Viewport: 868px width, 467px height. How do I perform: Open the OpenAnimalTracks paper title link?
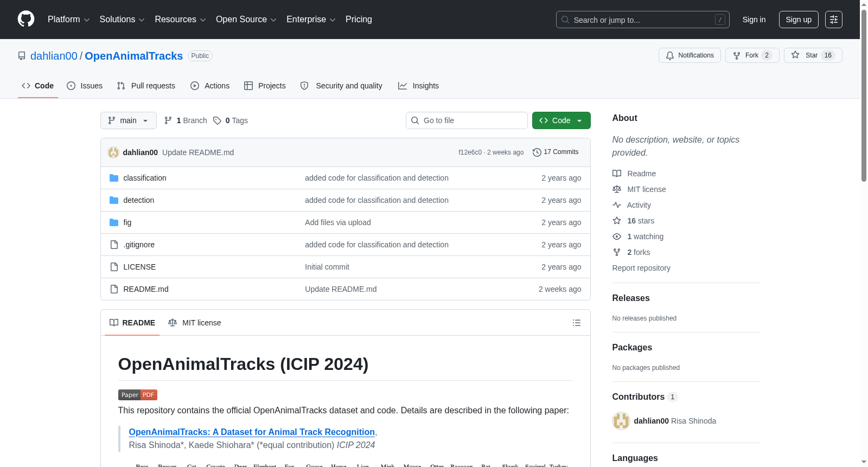[252, 432]
